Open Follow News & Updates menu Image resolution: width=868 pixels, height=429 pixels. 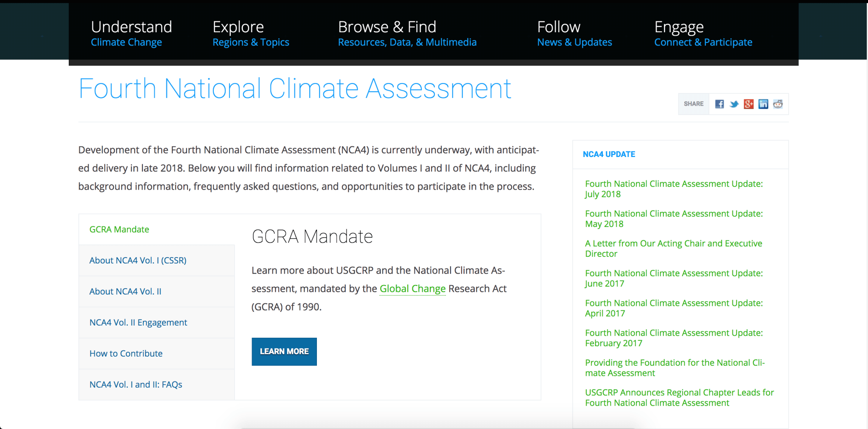click(574, 33)
